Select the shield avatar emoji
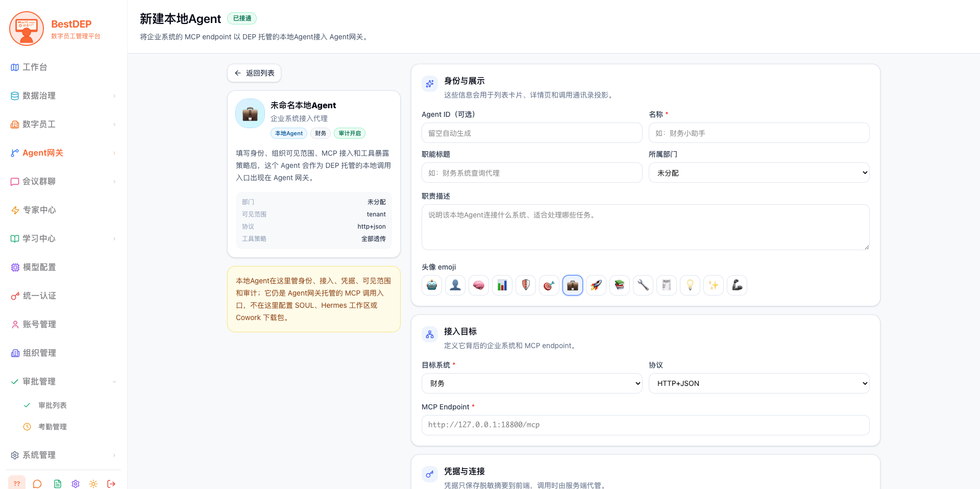Viewport: 980px width, 489px height. tap(526, 285)
